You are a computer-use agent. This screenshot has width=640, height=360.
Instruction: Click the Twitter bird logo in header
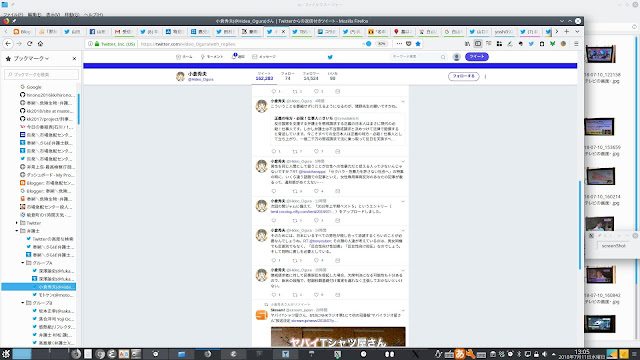click(x=330, y=57)
